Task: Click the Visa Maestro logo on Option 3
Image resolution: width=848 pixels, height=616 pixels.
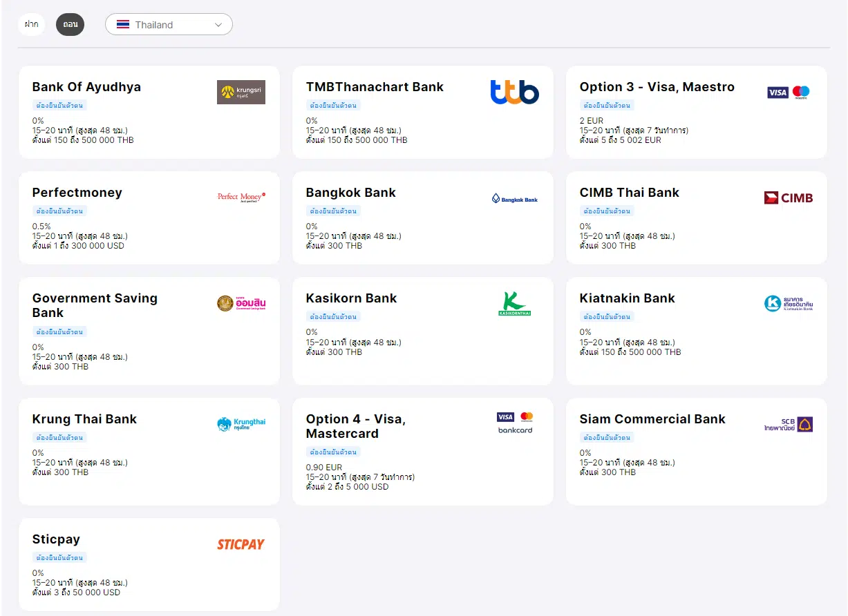Action: 789,92
